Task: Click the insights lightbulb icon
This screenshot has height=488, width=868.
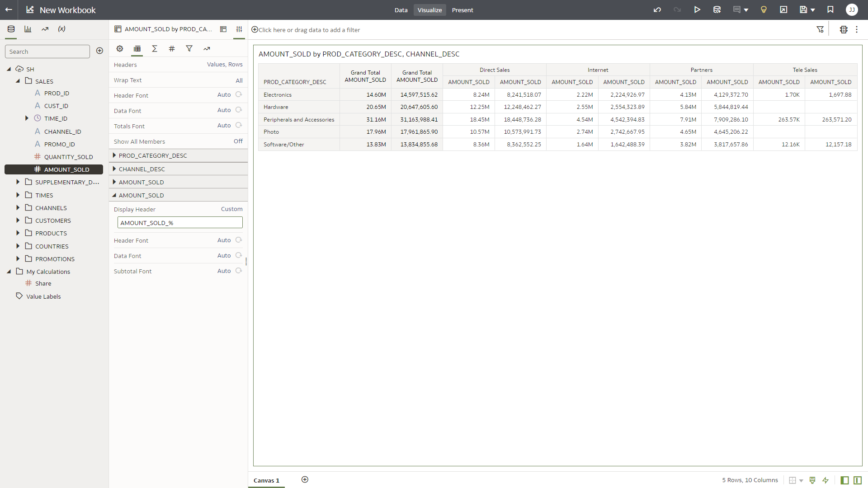Action: (764, 10)
